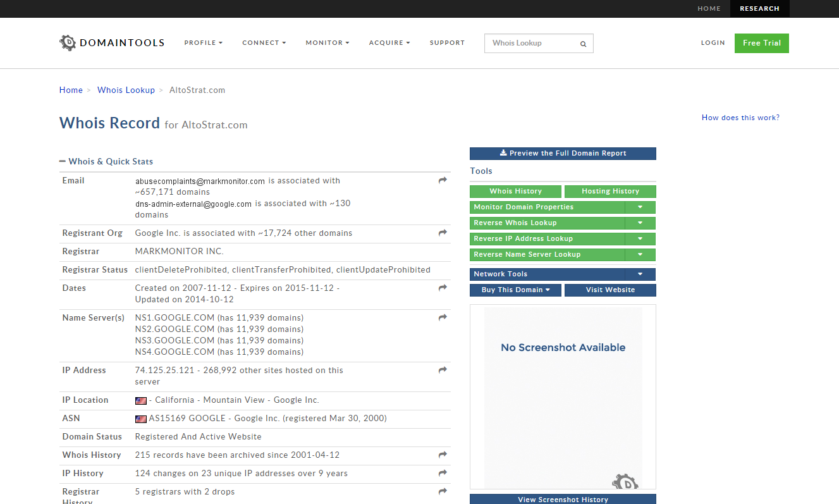Image resolution: width=839 pixels, height=504 pixels.
Task: Open the Acquire navigation menu
Action: [389, 43]
